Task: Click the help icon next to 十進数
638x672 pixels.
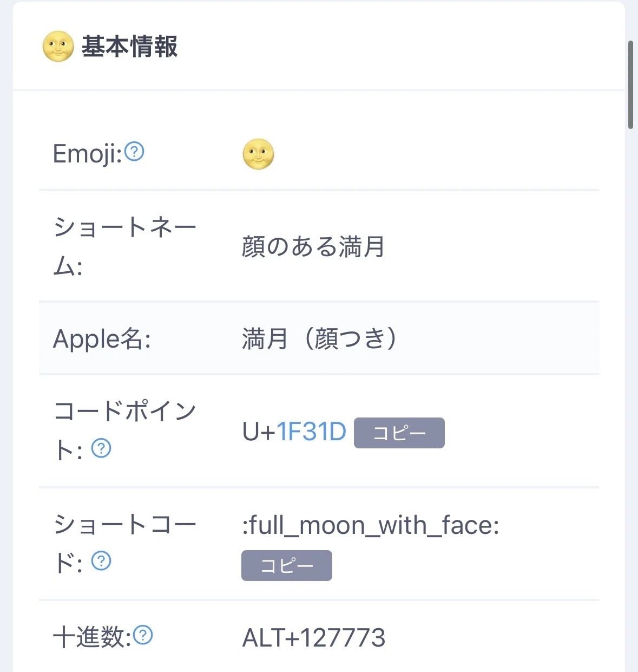Action: click(143, 635)
